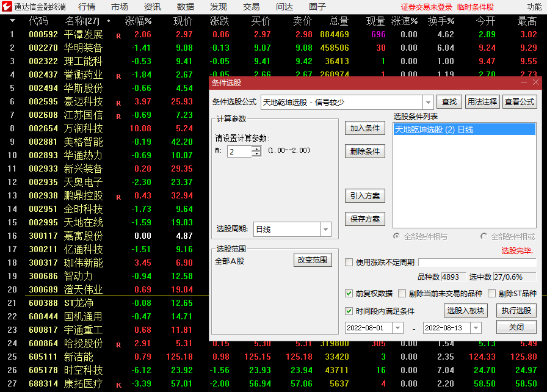Select the ST龙净 stock row
Viewport: 547px width, 392px height.
[104, 303]
